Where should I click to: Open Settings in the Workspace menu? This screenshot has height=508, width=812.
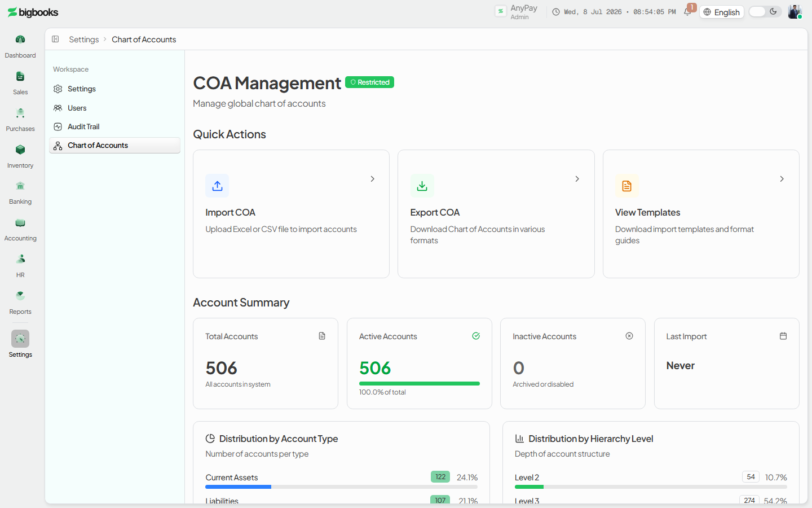tap(114, 89)
